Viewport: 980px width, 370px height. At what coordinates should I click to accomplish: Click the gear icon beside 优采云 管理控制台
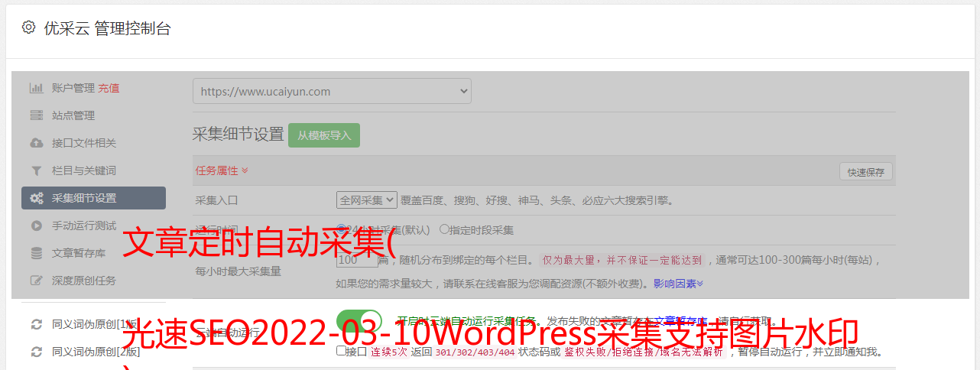pos(28,28)
